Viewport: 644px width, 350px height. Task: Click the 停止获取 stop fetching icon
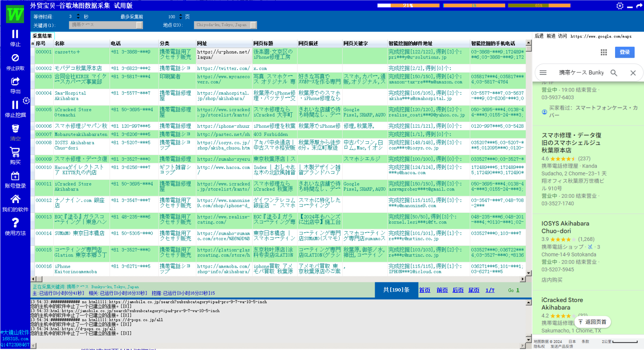pyautogui.click(x=15, y=58)
